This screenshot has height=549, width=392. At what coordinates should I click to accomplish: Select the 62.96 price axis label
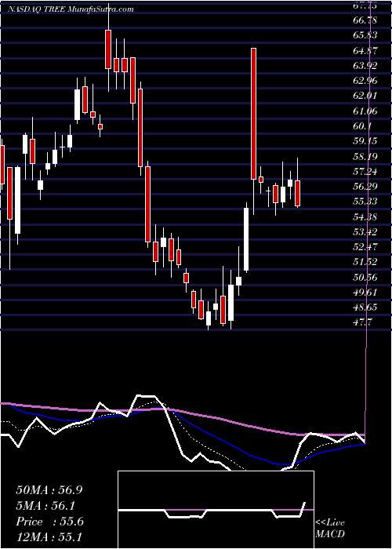tap(365, 81)
